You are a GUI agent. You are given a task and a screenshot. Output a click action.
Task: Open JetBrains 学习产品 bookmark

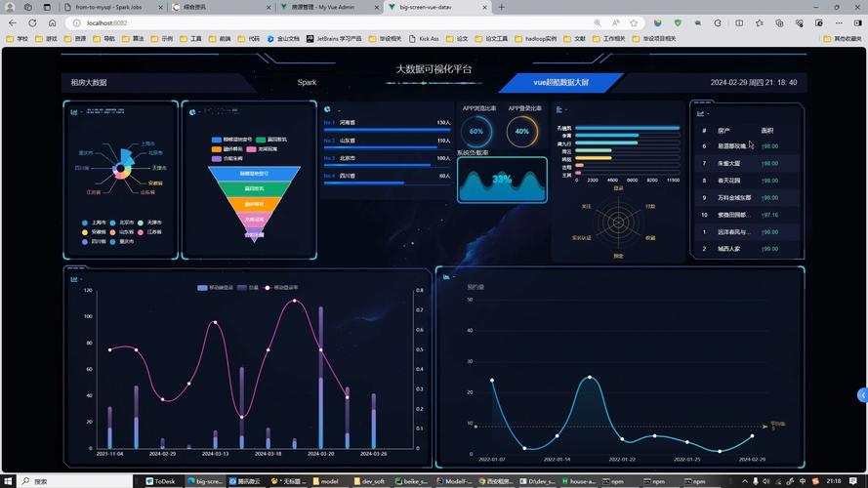click(x=334, y=39)
